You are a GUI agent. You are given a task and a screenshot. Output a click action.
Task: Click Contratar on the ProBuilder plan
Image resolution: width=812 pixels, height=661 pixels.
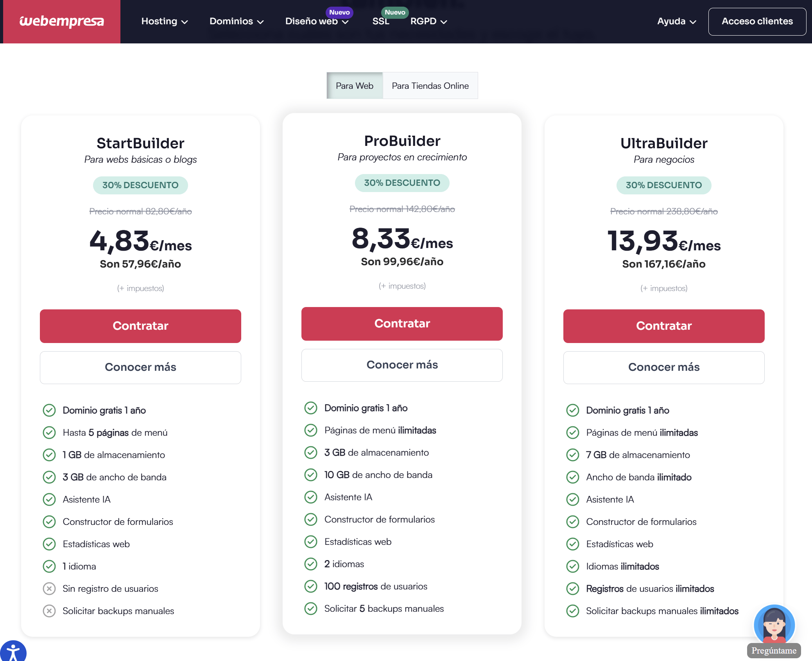pos(402,323)
